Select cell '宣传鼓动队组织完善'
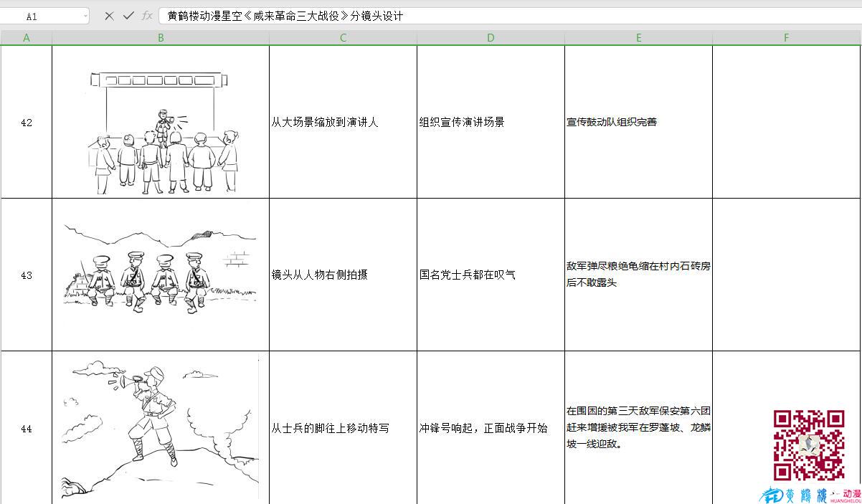Image resolution: width=862 pixels, height=504 pixels. click(x=638, y=122)
